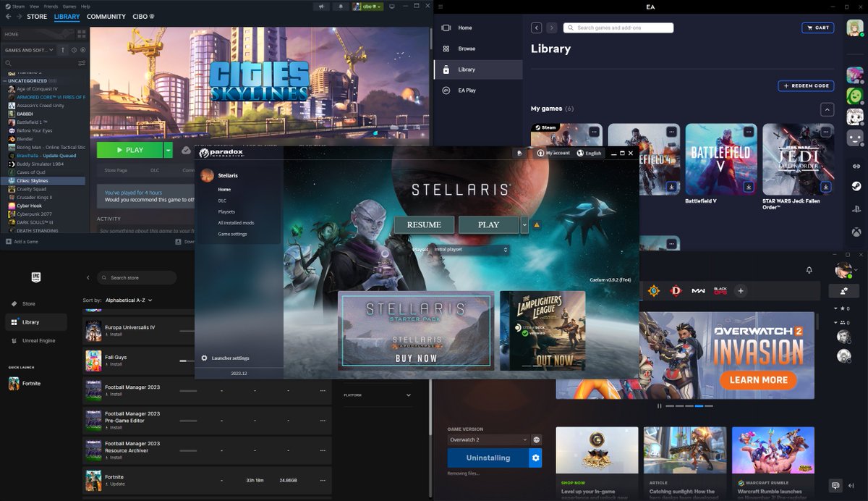Select Black Ops icon in Battle.net bar
The height and width of the screenshot is (501, 868).
click(x=720, y=291)
